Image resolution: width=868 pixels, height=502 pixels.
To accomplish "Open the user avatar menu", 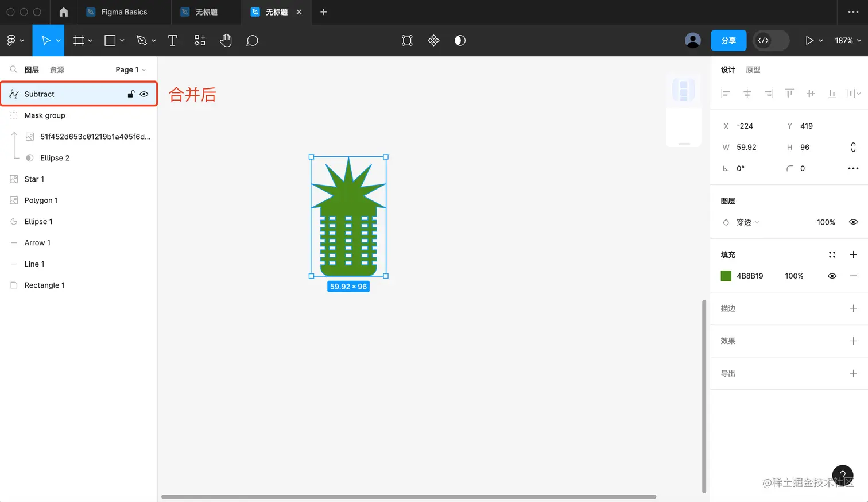I will [693, 40].
